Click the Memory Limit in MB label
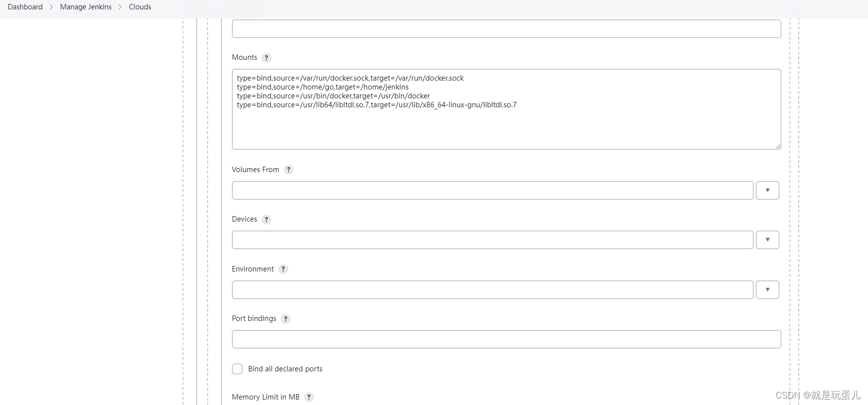The height and width of the screenshot is (405, 868). click(265, 397)
